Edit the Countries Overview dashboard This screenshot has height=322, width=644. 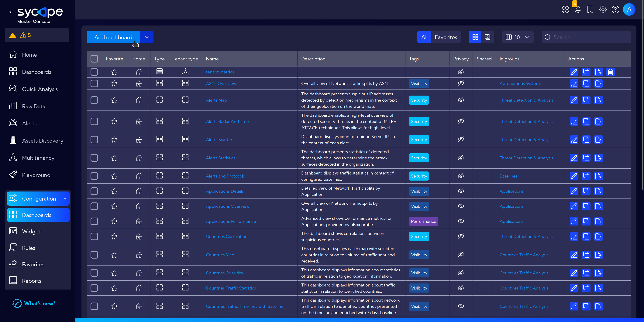pos(574,273)
